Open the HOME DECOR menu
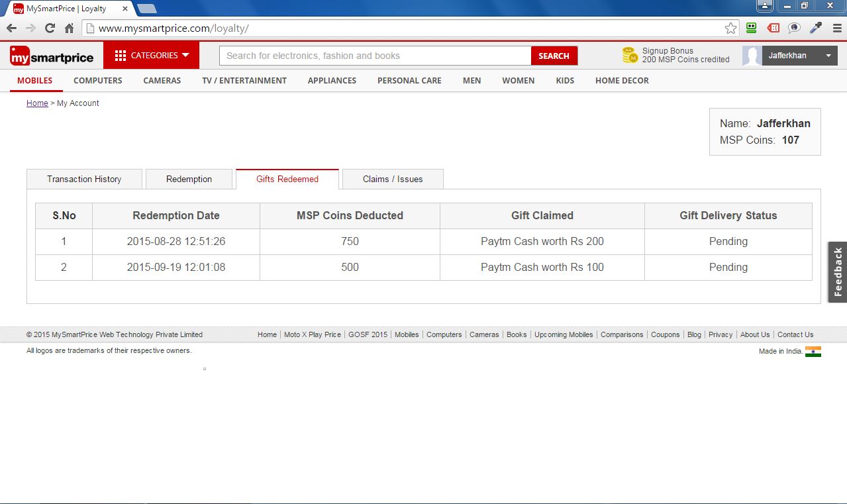This screenshot has height=504, width=847. tap(622, 80)
